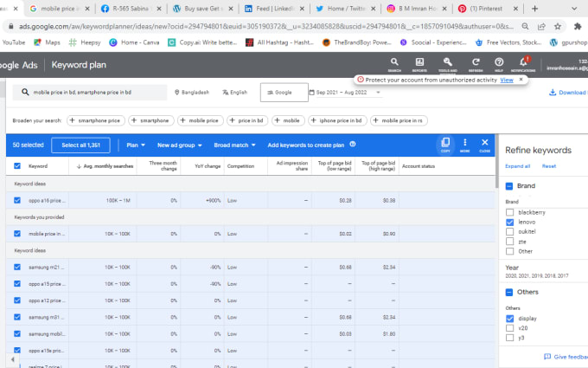The height and width of the screenshot is (368, 588).
Task: Click the English language setting
Action: (x=234, y=93)
